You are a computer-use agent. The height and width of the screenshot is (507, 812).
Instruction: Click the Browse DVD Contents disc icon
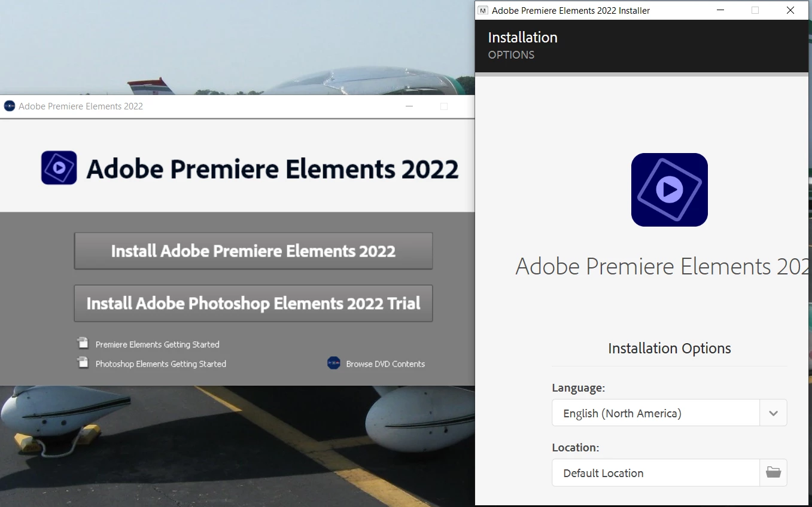point(334,363)
